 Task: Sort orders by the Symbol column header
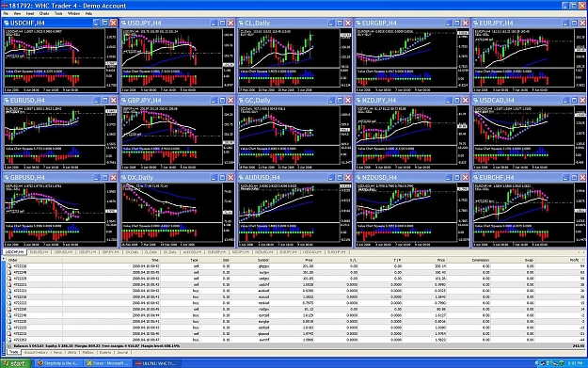[262, 260]
